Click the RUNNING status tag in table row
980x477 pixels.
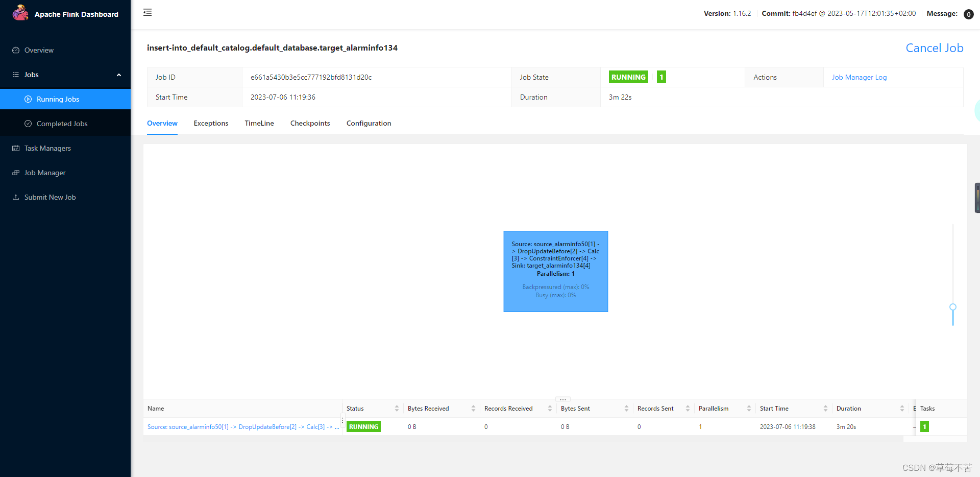tap(363, 426)
